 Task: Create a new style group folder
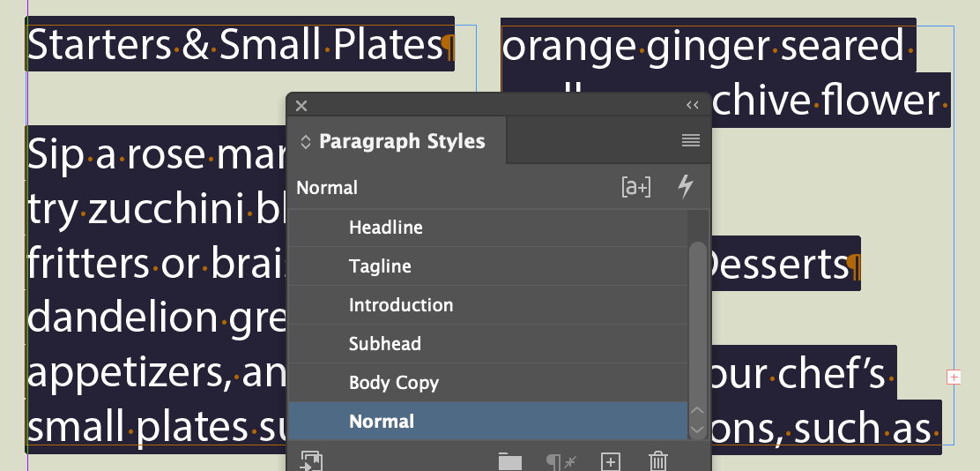pos(510,462)
